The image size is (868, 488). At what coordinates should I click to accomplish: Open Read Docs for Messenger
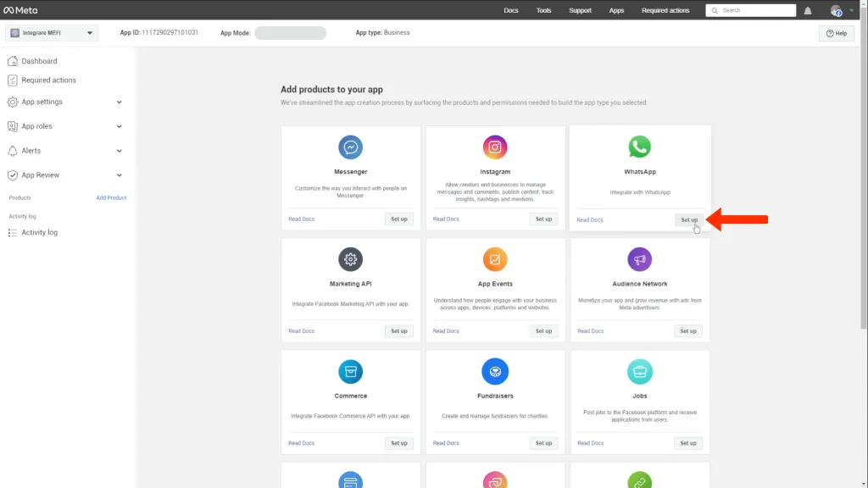click(301, 219)
